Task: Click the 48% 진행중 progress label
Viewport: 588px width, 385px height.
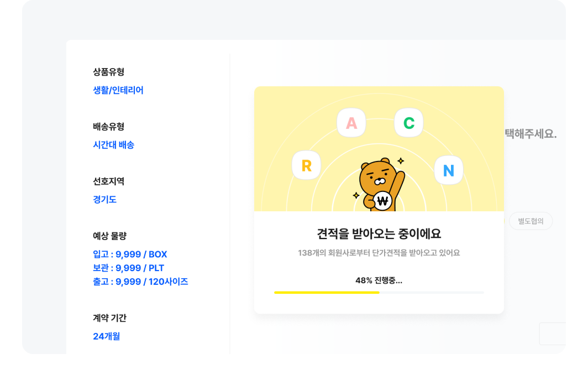Action: point(379,280)
